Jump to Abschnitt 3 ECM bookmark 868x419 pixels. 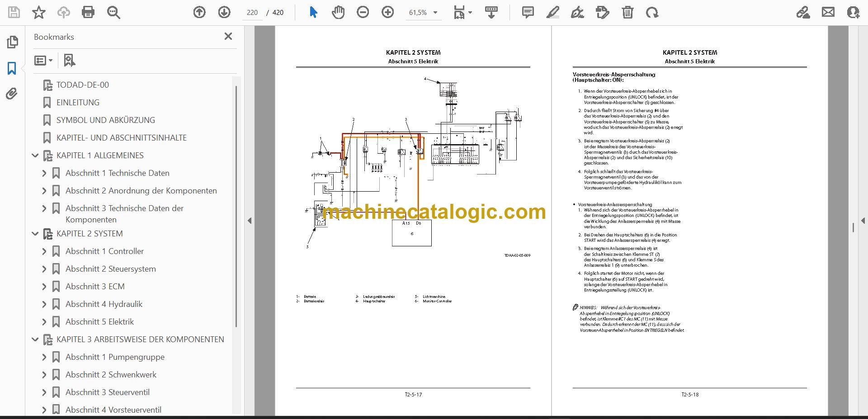coord(95,287)
